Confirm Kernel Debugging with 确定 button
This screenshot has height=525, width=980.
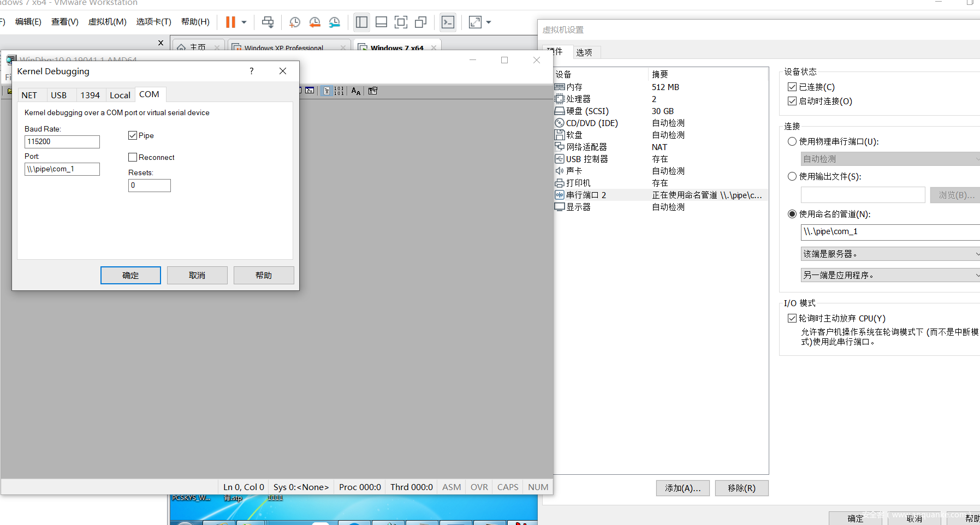(x=130, y=275)
